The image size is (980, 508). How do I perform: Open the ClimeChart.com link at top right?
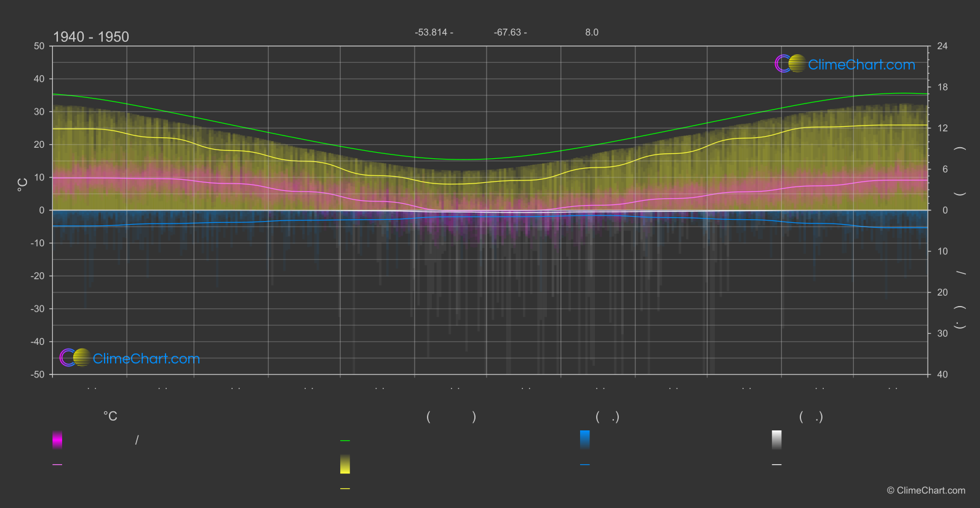coord(861,65)
